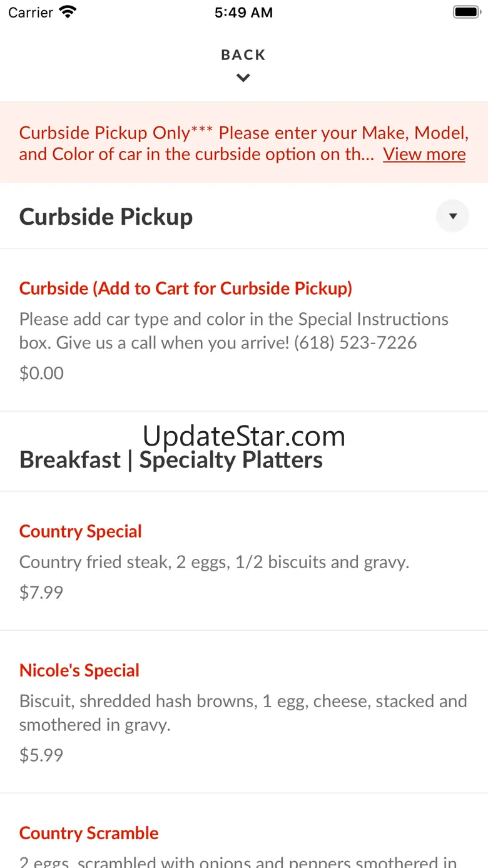The image size is (488, 868).
Task: Tap the curbside call-when-you-arrive instructions text
Action: click(x=233, y=331)
